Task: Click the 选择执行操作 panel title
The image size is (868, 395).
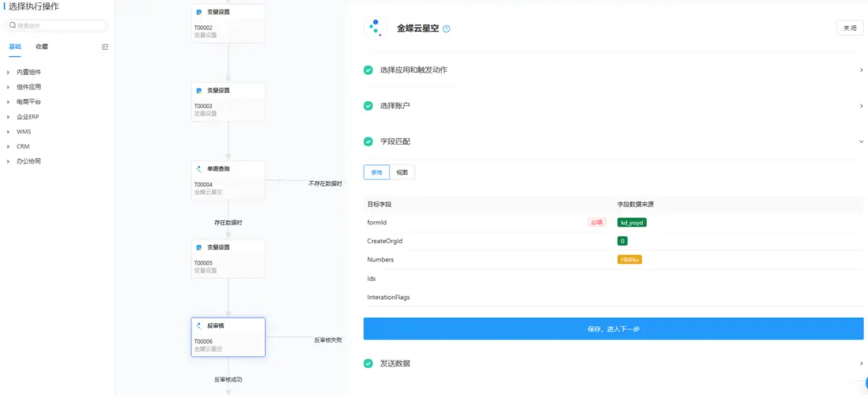Action: click(x=34, y=6)
